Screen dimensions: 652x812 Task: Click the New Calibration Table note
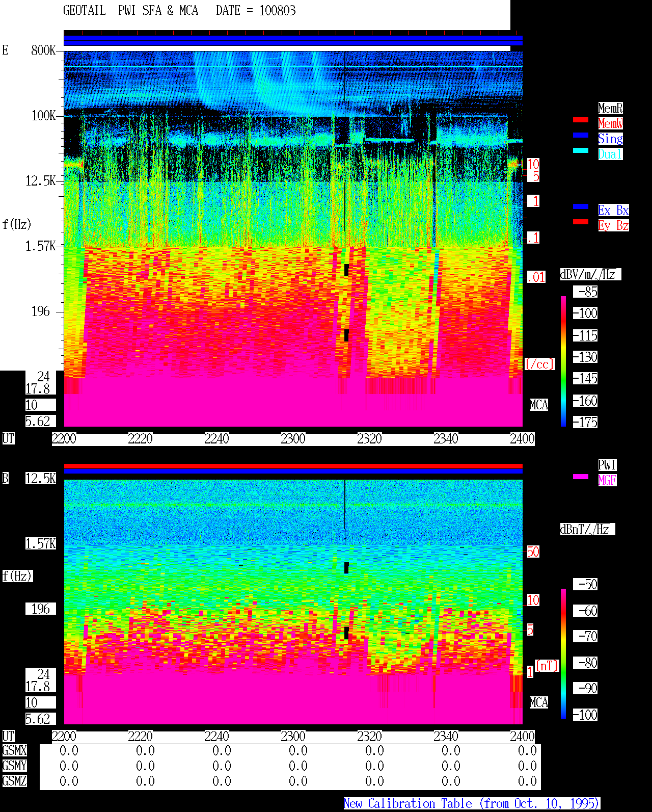(472, 804)
